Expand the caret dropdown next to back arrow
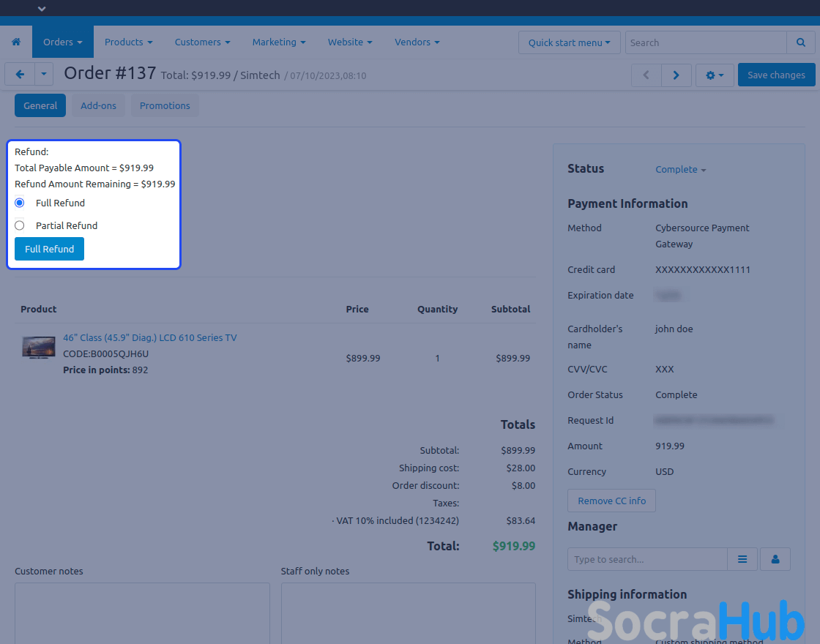This screenshot has height=644, width=820. click(x=44, y=75)
